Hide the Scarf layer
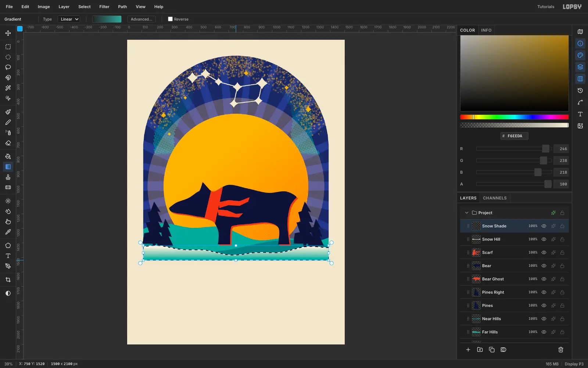Screen dimensions: 588x368 pyautogui.click(x=544, y=252)
